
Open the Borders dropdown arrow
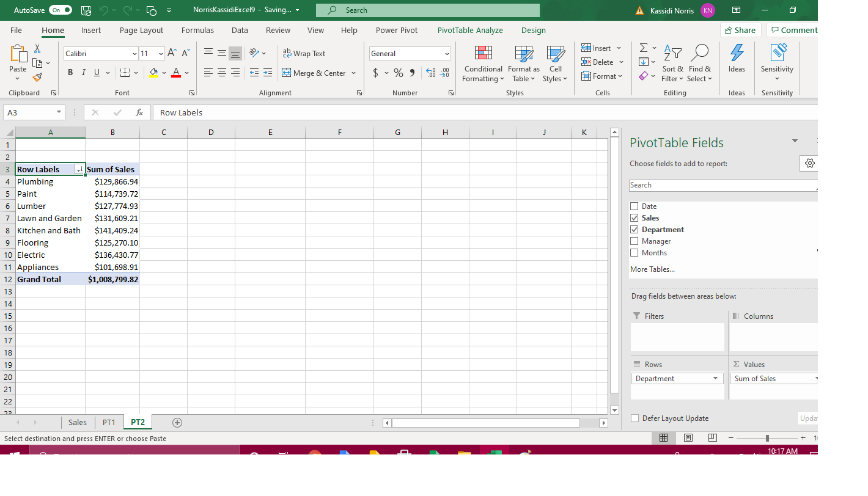[135, 73]
